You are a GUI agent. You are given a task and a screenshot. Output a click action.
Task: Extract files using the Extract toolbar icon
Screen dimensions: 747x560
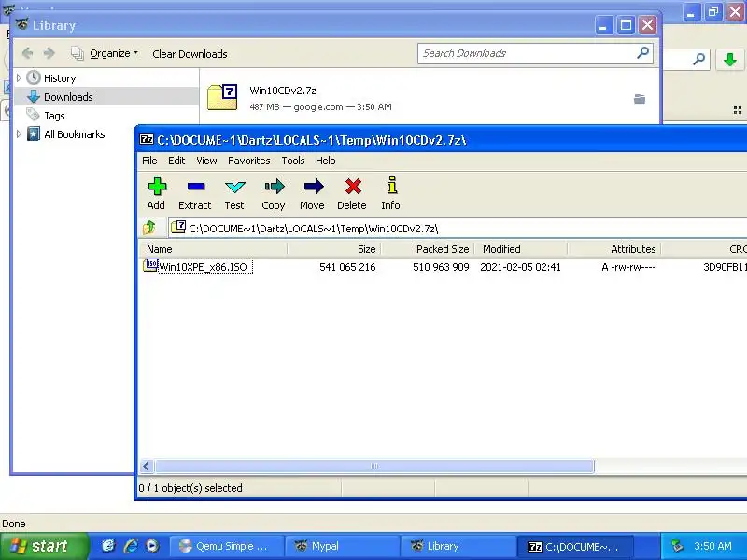pos(195,193)
